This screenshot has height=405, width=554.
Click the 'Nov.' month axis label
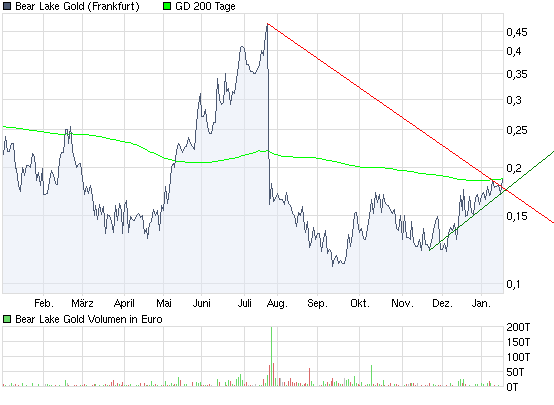402,303
